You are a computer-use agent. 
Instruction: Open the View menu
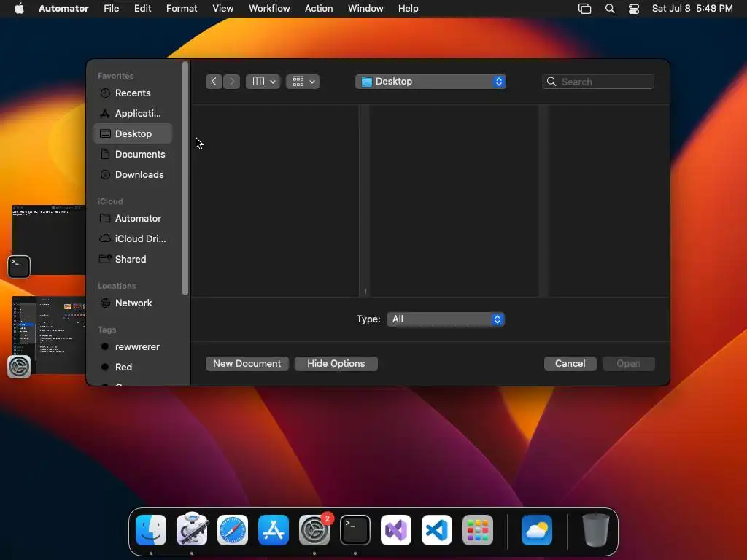coord(223,9)
